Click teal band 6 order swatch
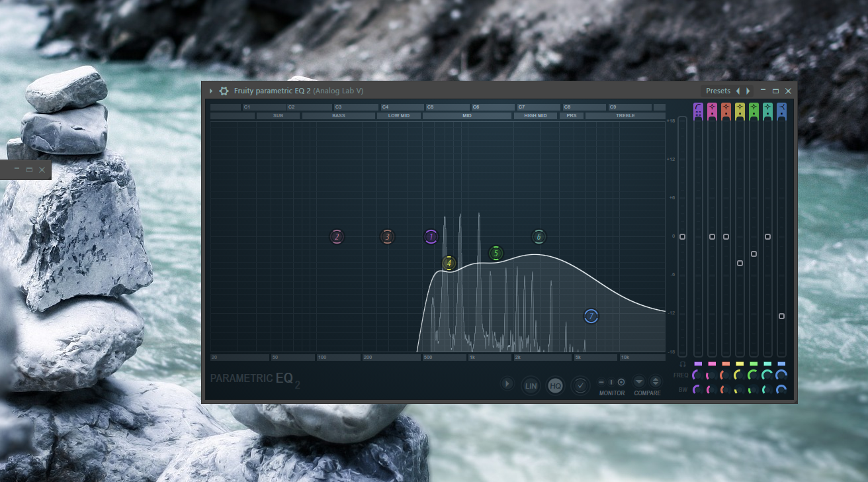This screenshot has height=482, width=868. point(767,363)
